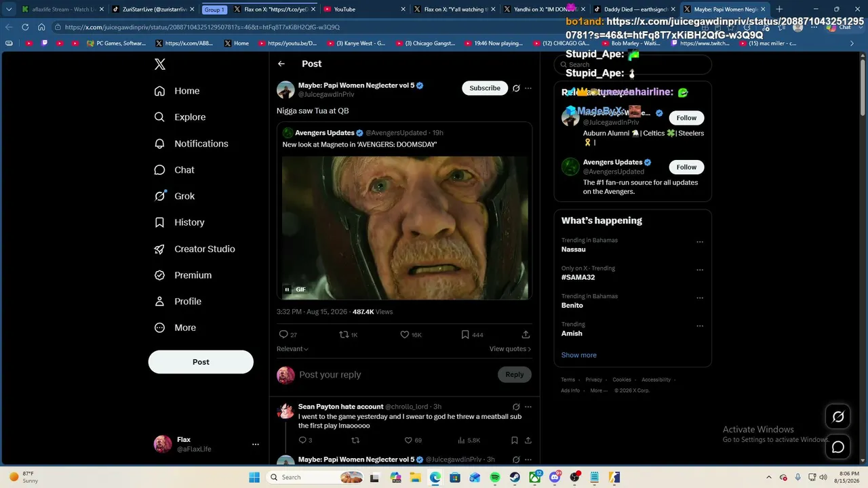Image resolution: width=868 pixels, height=488 pixels.
Task: Open the #SAMA32 trending topic
Action: 578,277
